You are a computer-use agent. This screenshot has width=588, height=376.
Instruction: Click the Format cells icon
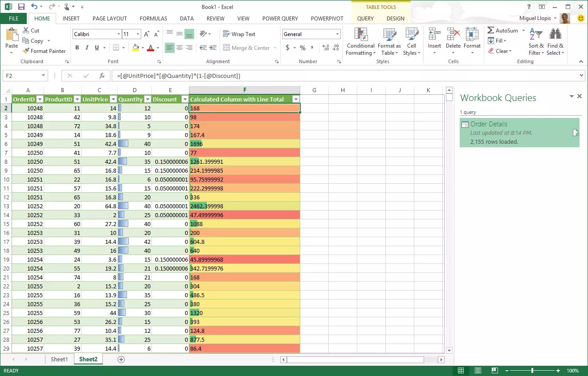pos(472,35)
